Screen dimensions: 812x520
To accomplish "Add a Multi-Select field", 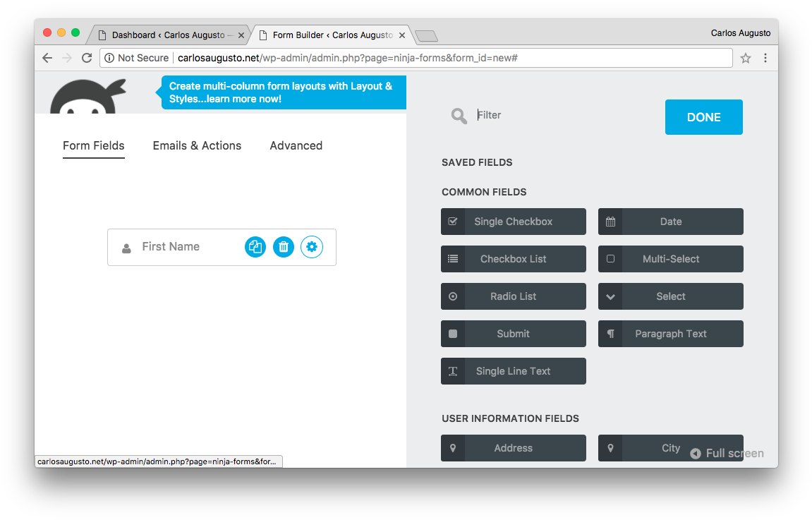I will pyautogui.click(x=670, y=259).
